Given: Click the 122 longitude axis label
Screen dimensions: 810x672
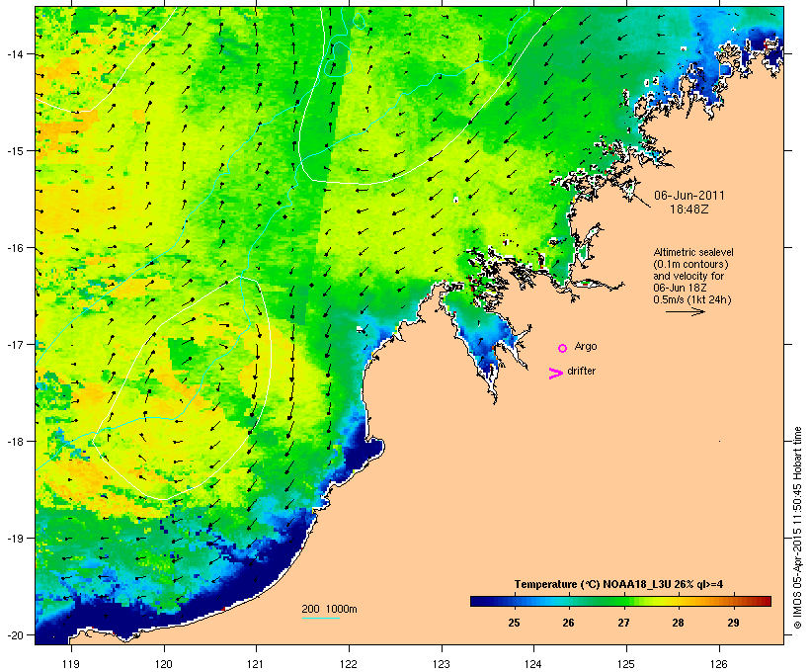Looking at the screenshot, I should pyautogui.click(x=349, y=664).
